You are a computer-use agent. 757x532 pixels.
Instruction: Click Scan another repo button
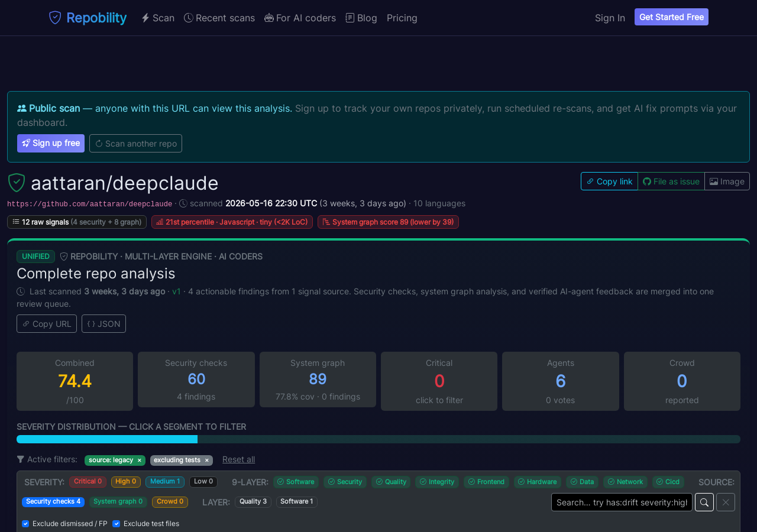135,143
